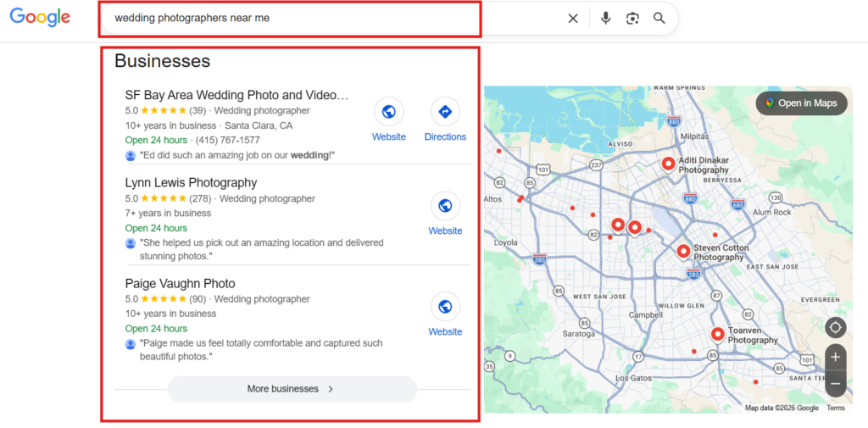Open Paige Vaughn Photo listing title
868x428 pixels.
180,283
